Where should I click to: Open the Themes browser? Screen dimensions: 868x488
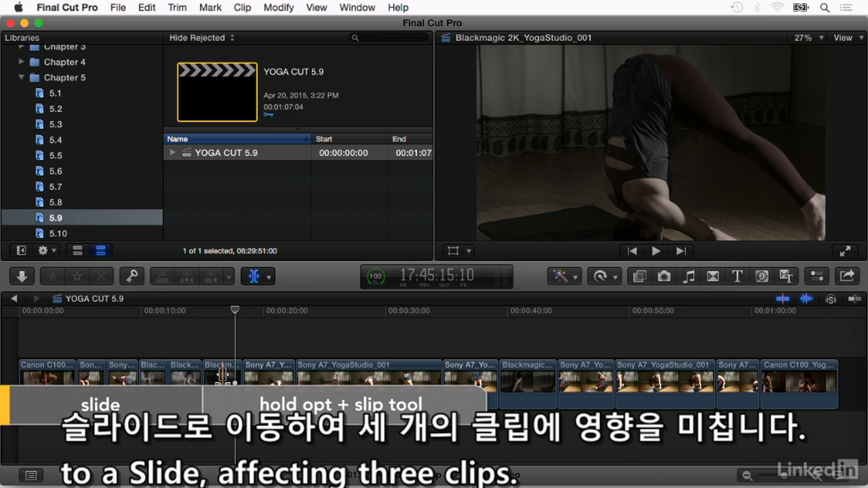[x=786, y=277]
